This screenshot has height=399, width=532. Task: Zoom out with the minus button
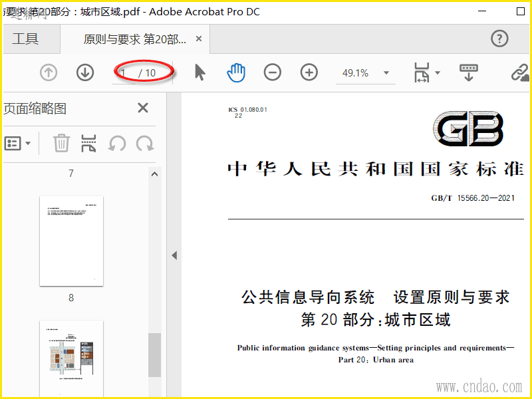pos(273,72)
